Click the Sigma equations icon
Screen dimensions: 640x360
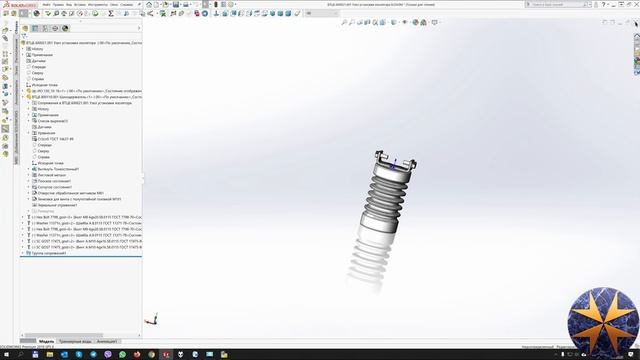(111, 13)
